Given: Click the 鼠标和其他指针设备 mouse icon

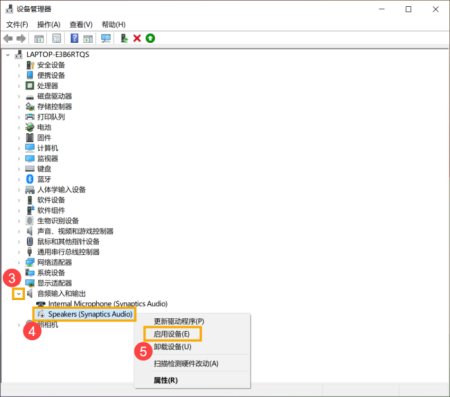Looking at the screenshot, I should click(x=30, y=241).
